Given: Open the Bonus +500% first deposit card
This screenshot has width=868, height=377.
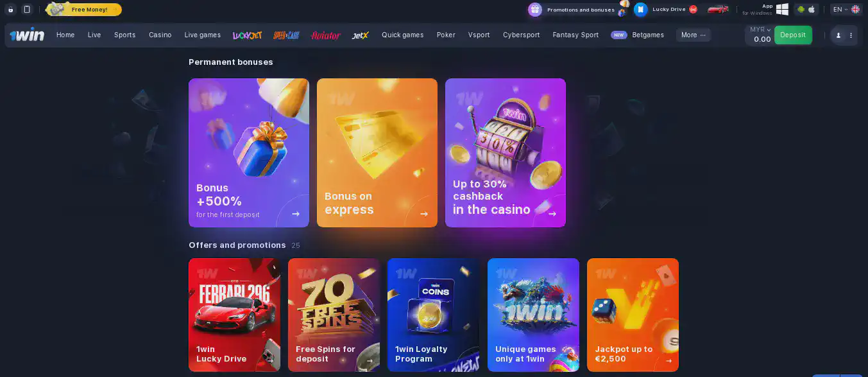Looking at the screenshot, I should click(x=249, y=153).
